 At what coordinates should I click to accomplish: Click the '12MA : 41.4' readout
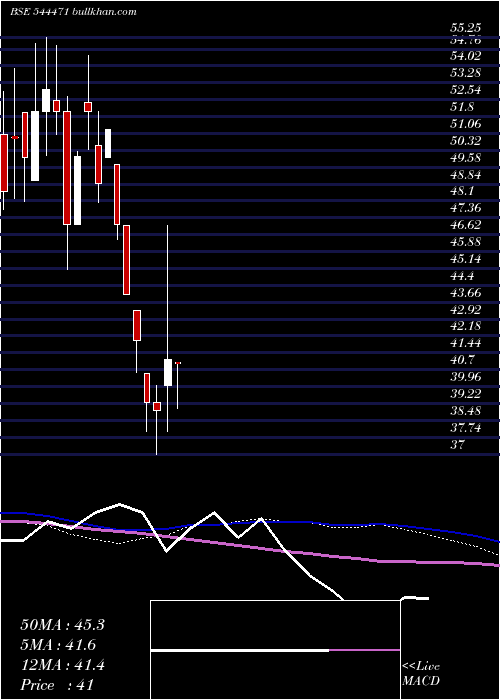pos(62,665)
